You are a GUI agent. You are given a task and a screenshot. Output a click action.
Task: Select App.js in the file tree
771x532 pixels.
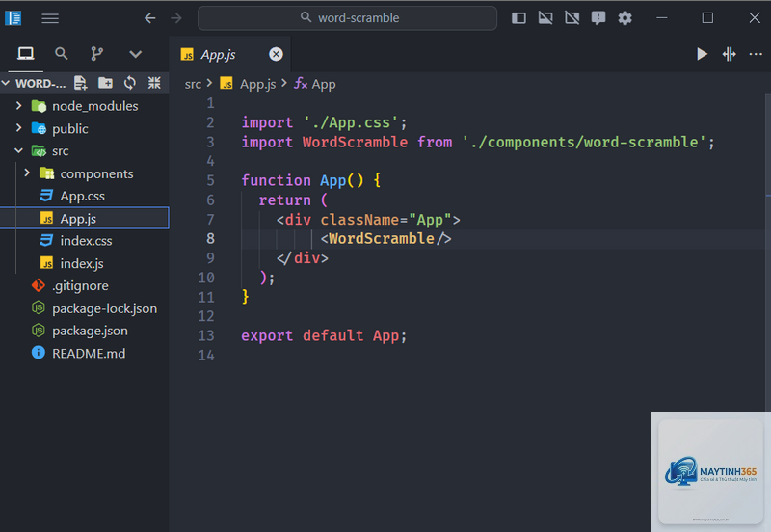tap(85, 218)
